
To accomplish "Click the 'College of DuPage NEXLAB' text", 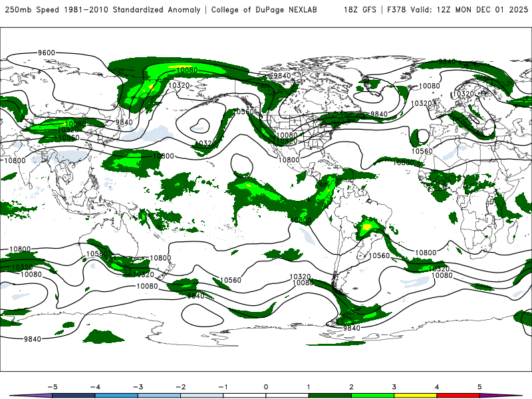I will (x=264, y=9).
